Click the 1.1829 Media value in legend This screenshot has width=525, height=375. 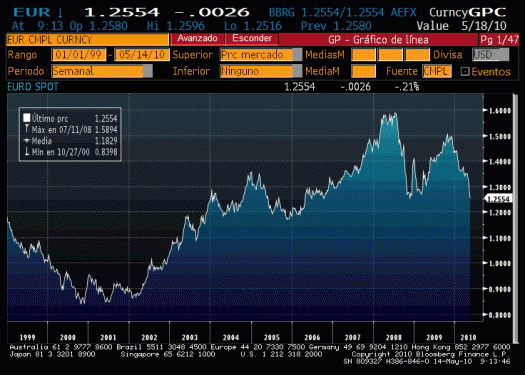pos(106,141)
